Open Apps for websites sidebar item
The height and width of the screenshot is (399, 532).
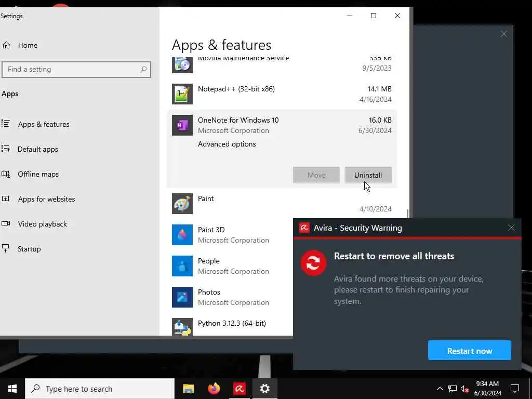point(46,199)
